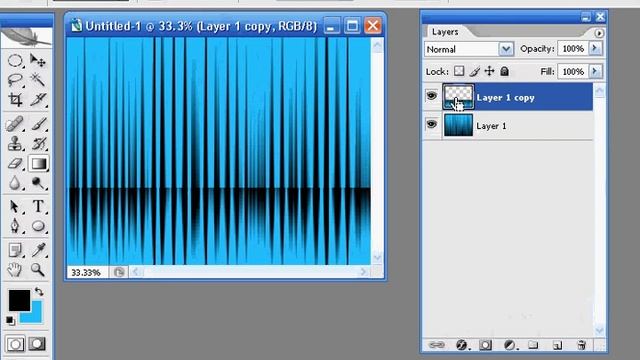Select the Magic Wand tool

(38, 80)
